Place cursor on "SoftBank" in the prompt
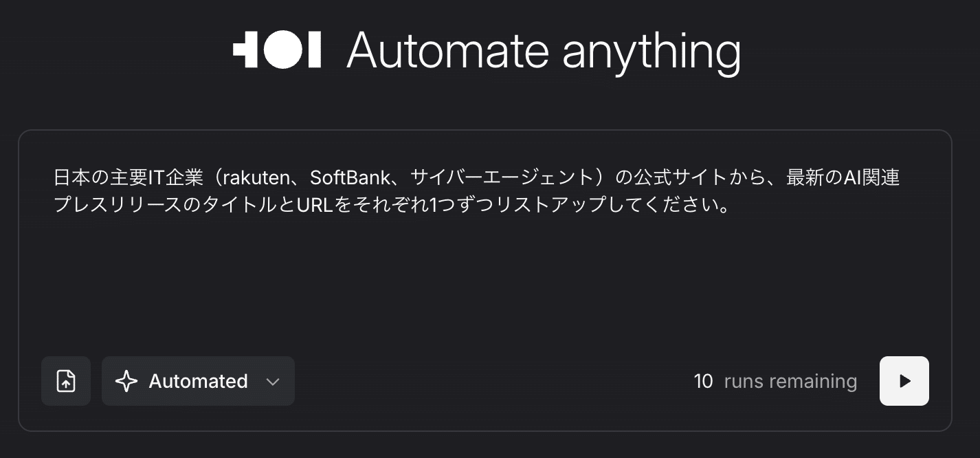This screenshot has height=458, width=980. point(340,178)
